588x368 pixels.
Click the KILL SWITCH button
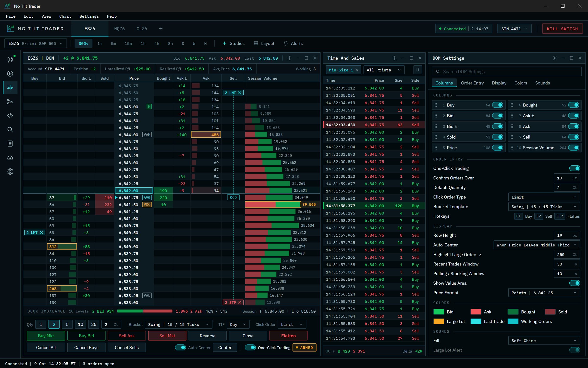pos(562,29)
